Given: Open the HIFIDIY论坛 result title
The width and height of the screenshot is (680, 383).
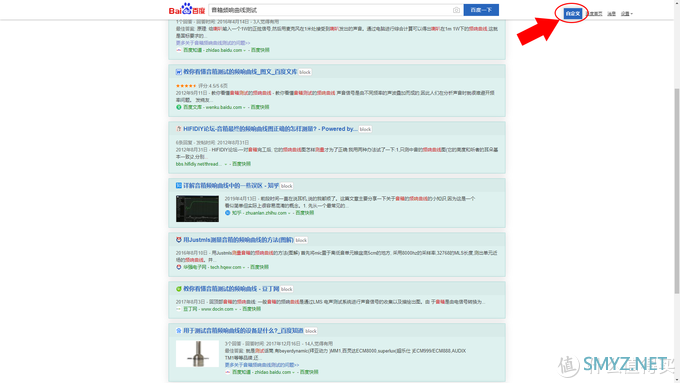Looking at the screenshot, I should [x=270, y=129].
